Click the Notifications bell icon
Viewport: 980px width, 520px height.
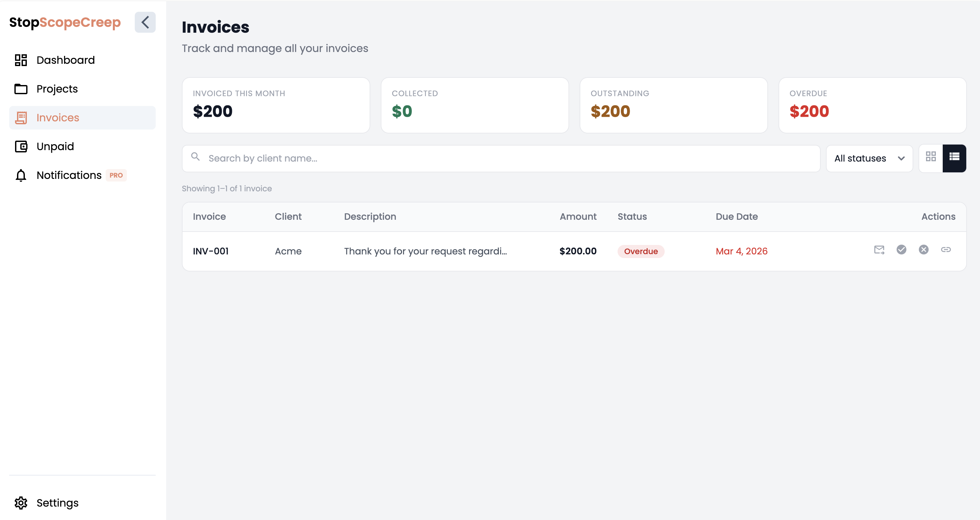point(21,175)
